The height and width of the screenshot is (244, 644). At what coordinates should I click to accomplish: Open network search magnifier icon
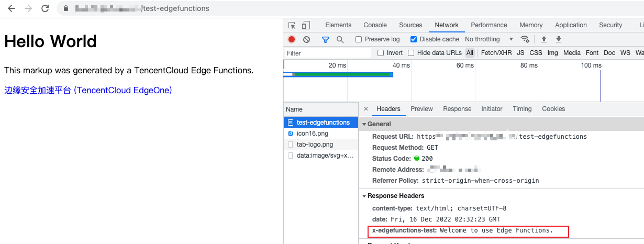(x=340, y=39)
